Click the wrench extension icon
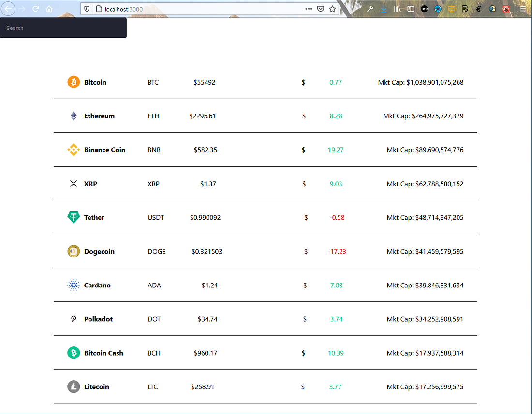This screenshot has height=414, width=532. click(x=370, y=9)
